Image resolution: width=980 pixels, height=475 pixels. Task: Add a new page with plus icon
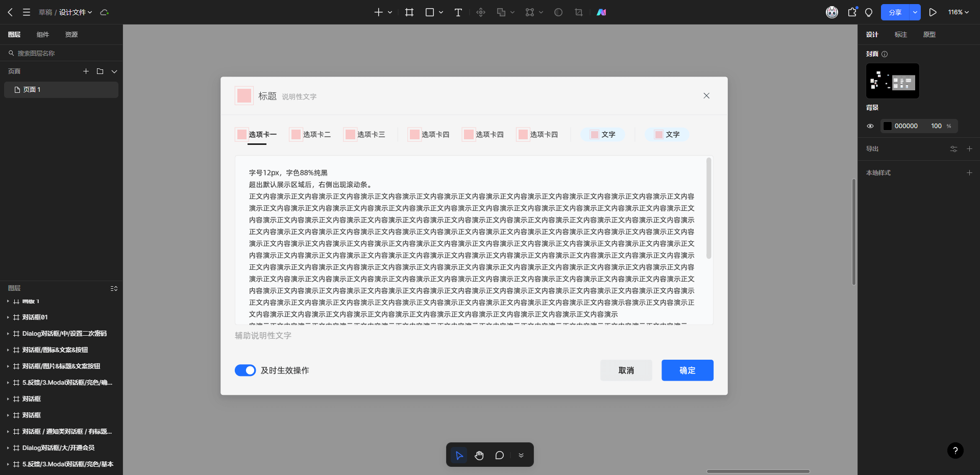pyautogui.click(x=86, y=71)
